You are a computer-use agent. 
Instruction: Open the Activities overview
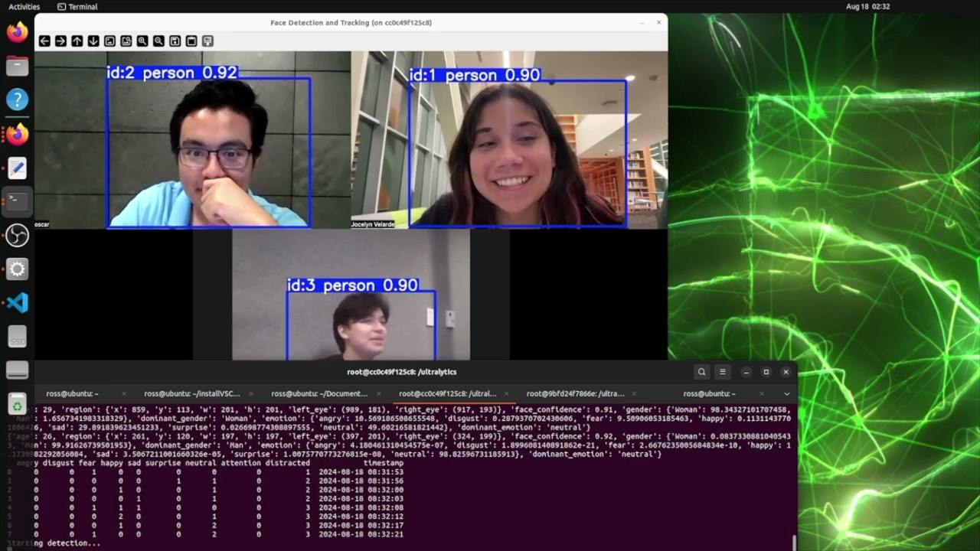pos(24,6)
